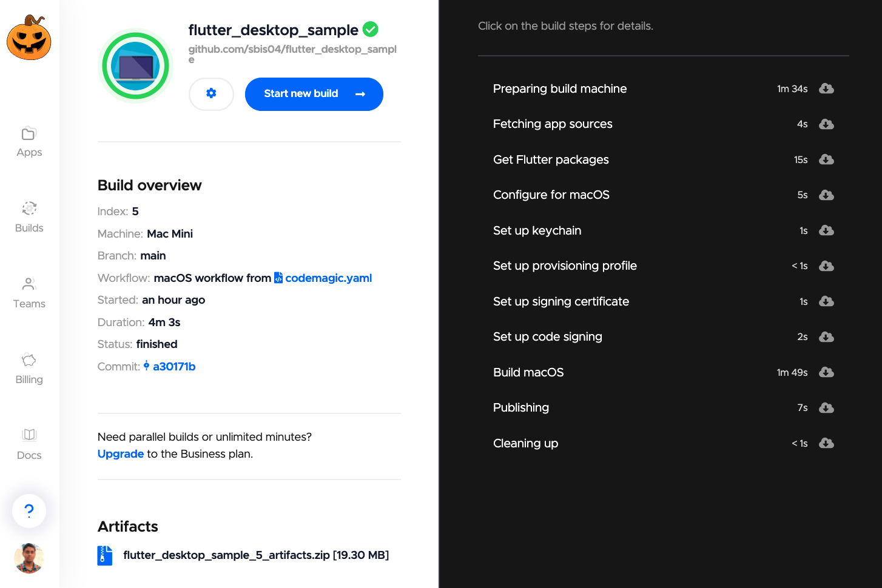The height and width of the screenshot is (588, 882).
Task: Click the flutter_desktop_sample app title
Action: (273, 30)
